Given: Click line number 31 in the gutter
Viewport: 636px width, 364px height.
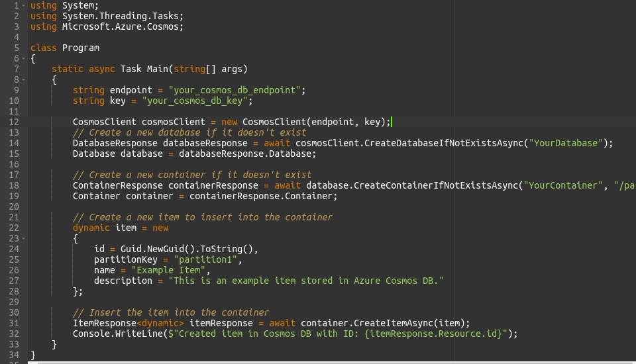Looking at the screenshot, I should coord(14,323).
